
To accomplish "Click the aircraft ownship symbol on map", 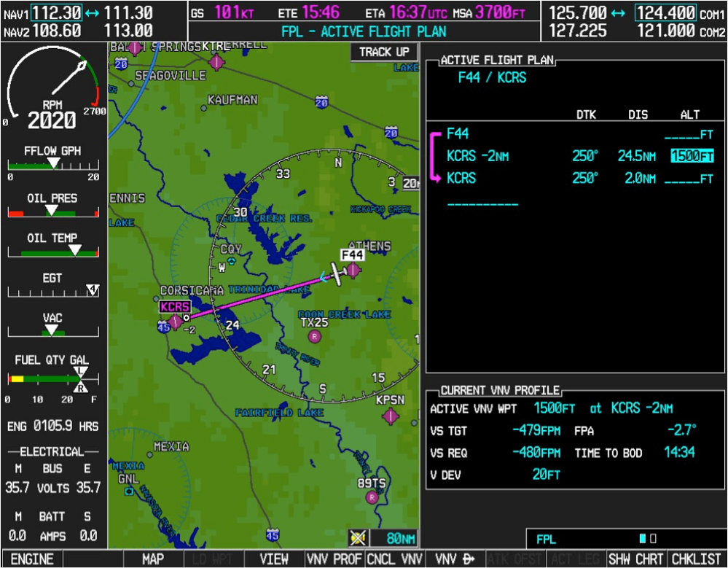I will point(337,274).
